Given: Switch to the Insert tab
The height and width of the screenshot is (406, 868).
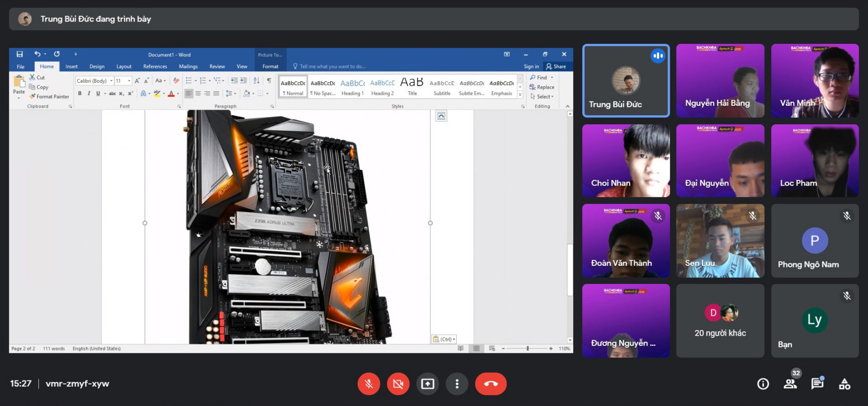Looking at the screenshot, I should pos(71,67).
